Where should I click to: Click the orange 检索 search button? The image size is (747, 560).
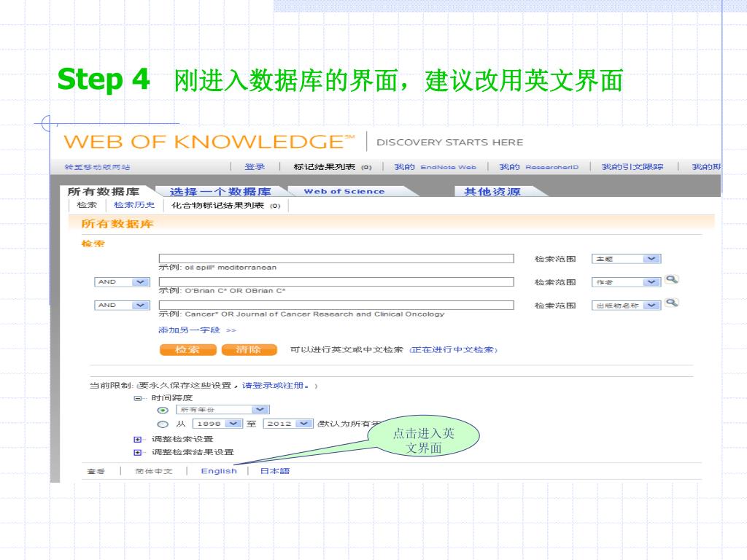point(187,350)
